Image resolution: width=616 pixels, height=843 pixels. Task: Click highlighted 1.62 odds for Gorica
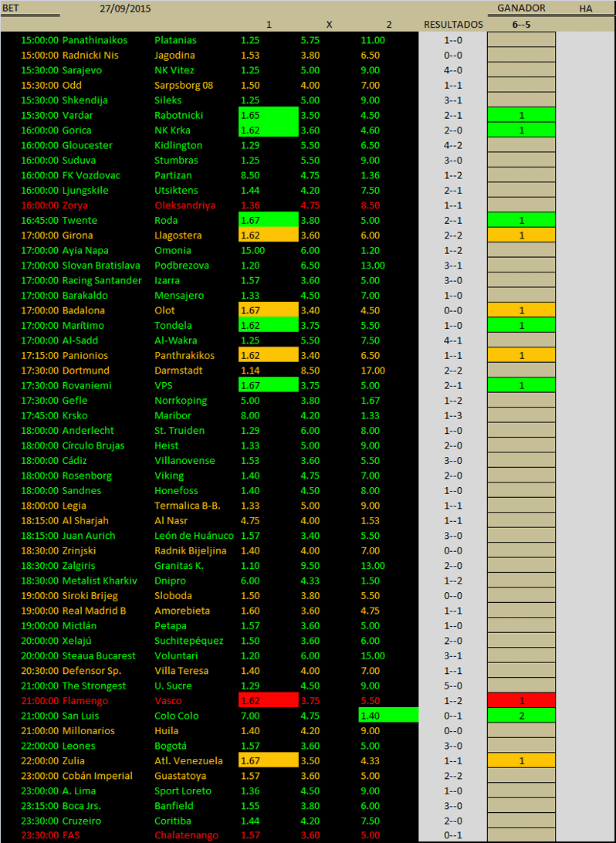tap(268, 130)
